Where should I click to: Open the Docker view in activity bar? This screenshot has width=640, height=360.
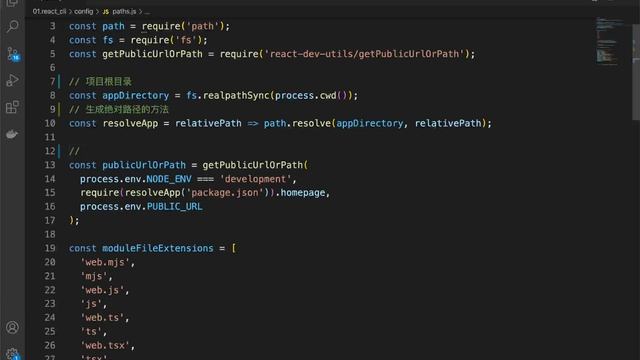[x=12, y=134]
